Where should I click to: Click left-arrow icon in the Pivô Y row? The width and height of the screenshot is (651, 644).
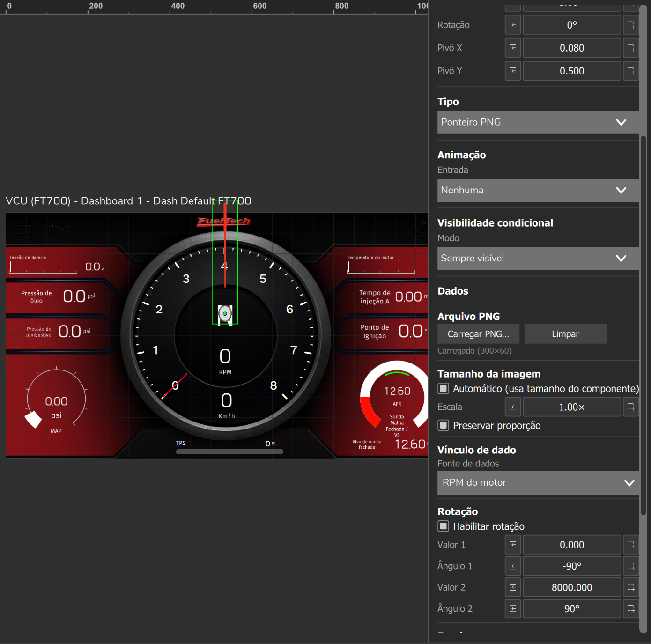point(513,71)
